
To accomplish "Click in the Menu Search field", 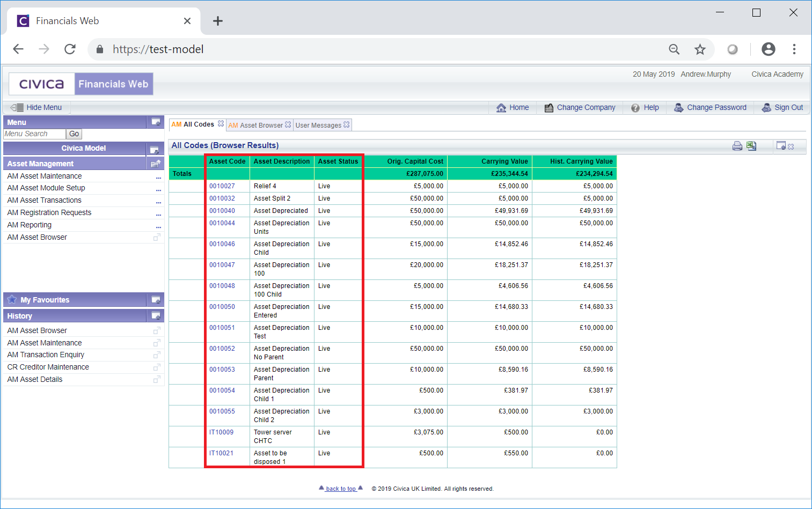I will pos(34,134).
